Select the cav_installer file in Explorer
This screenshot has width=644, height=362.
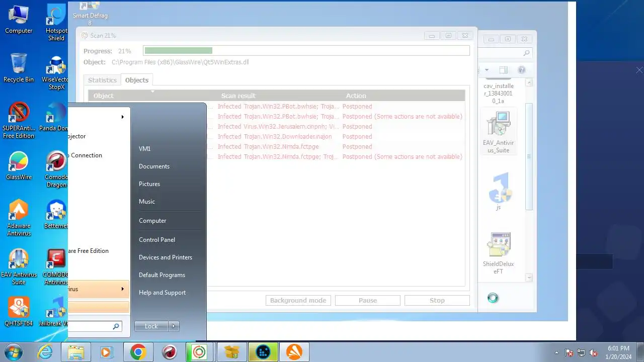pos(498,93)
